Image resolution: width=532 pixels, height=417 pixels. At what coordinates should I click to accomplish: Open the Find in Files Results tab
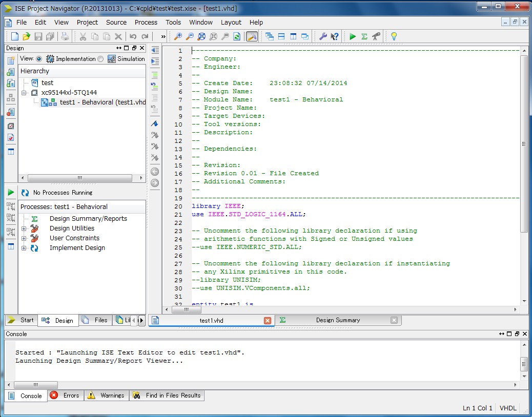167,395
